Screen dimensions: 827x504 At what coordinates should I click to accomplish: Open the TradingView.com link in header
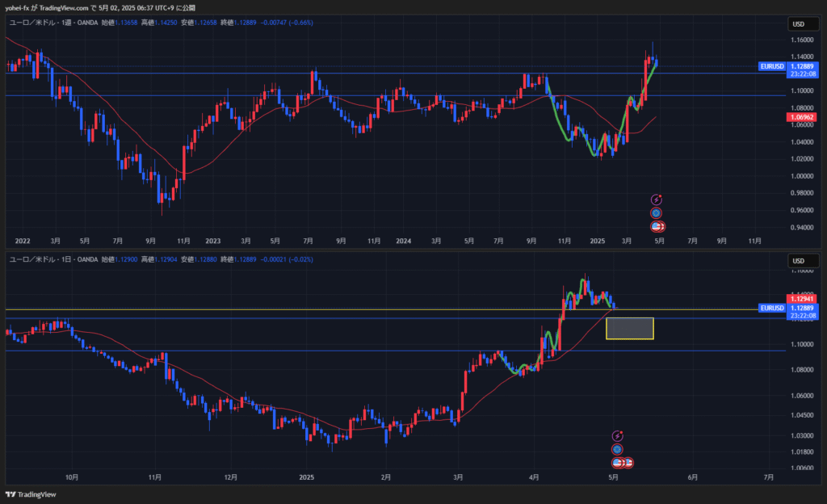pos(64,8)
